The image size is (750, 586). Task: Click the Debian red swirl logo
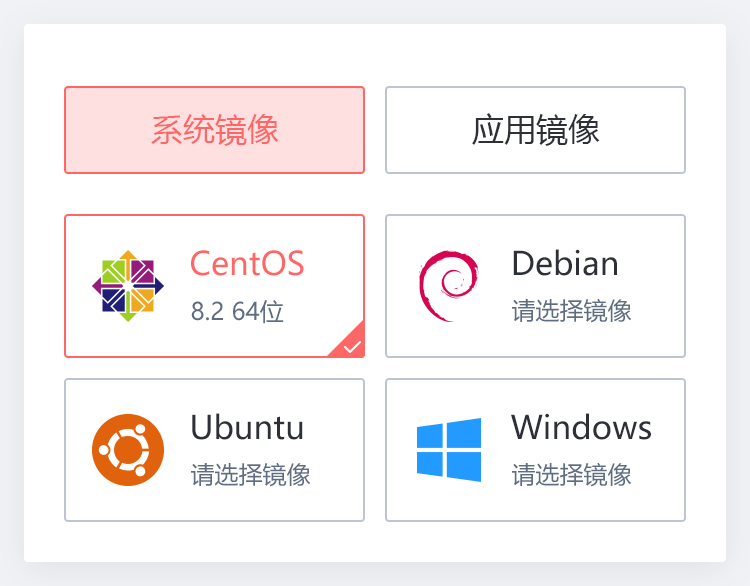448,286
